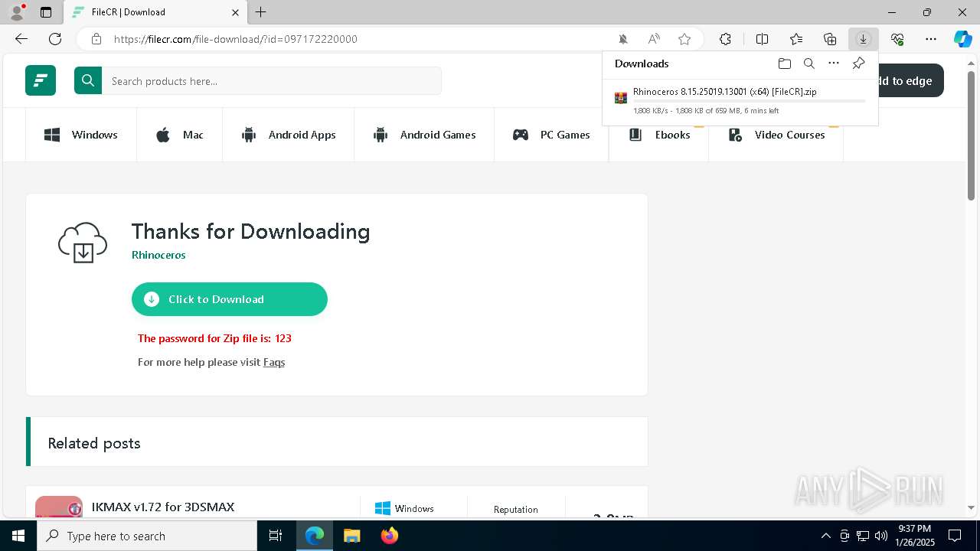The image size is (980, 551).
Task: Pin the Downloads panel
Action: (x=858, y=64)
